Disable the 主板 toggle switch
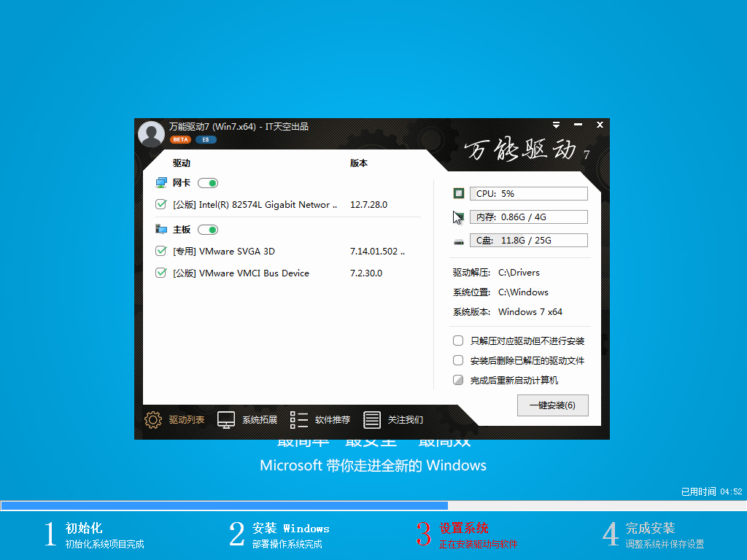Viewport: 747px width, 560px height. click(207, 229)
